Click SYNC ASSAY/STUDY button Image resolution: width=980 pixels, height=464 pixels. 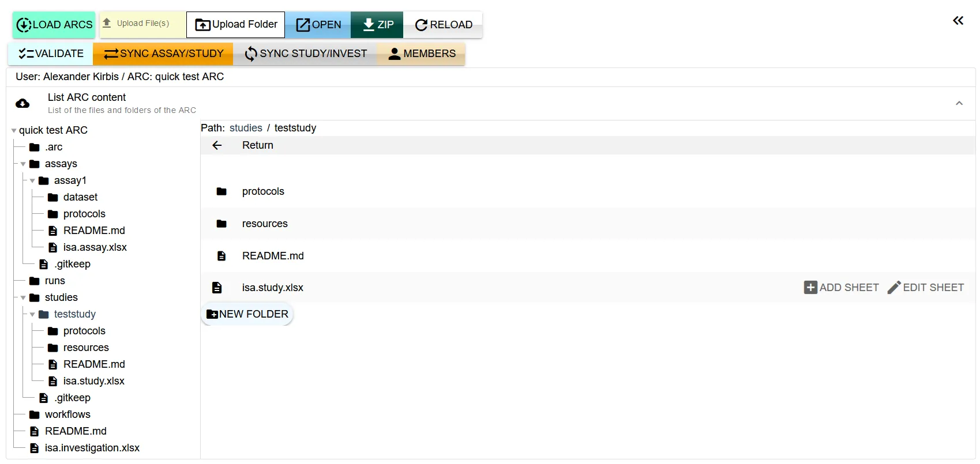[163, 54]
